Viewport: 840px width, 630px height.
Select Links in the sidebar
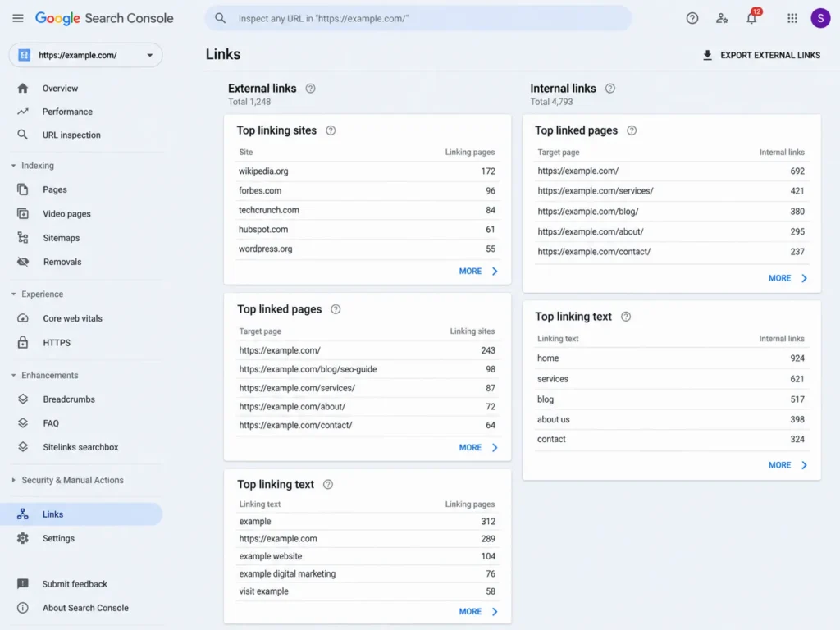pyautogui.click(x=81, y=514)
